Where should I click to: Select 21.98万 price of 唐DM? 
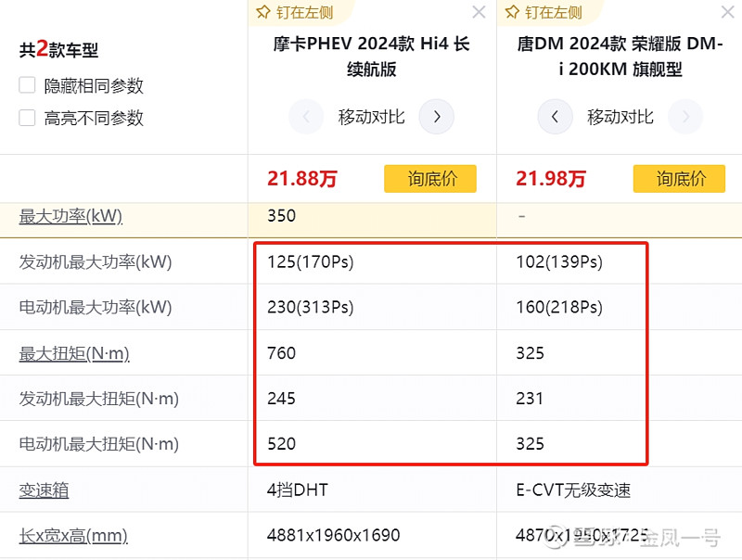pyautogui.click(x=551, y=179)
